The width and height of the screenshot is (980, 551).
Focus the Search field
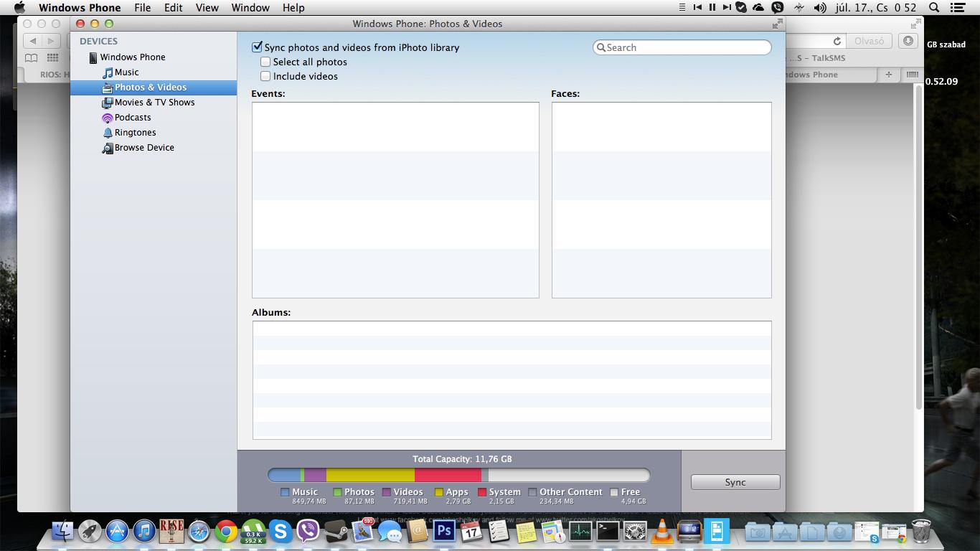(682, 47)
